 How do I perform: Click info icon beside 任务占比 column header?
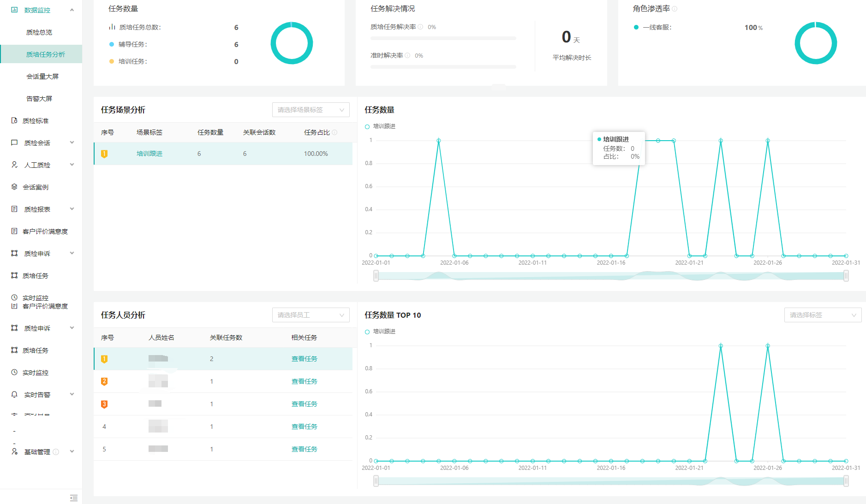[334, 132]
